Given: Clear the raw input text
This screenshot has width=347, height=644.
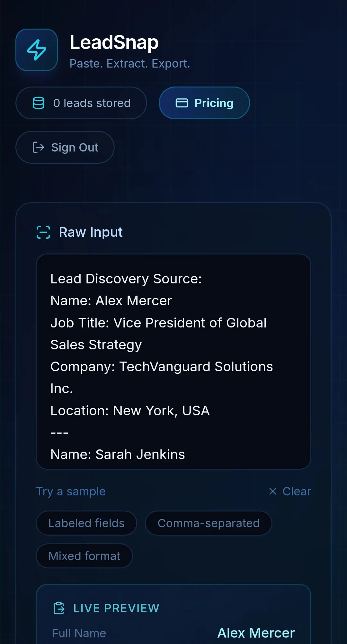Looking at the screenshot, I should pyautogui.click(x=290, y=491).
